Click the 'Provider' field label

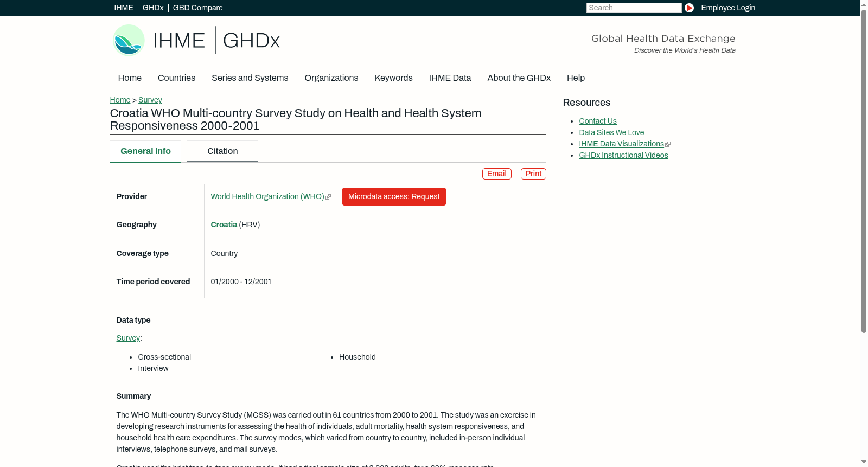pyautogui.click(x=131, y=196)
